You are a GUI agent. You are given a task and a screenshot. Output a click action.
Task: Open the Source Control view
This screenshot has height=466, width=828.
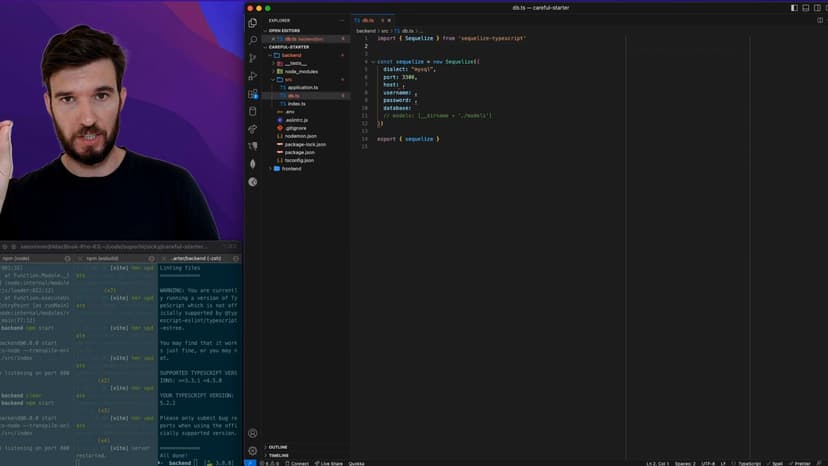[x=253, y=58]
